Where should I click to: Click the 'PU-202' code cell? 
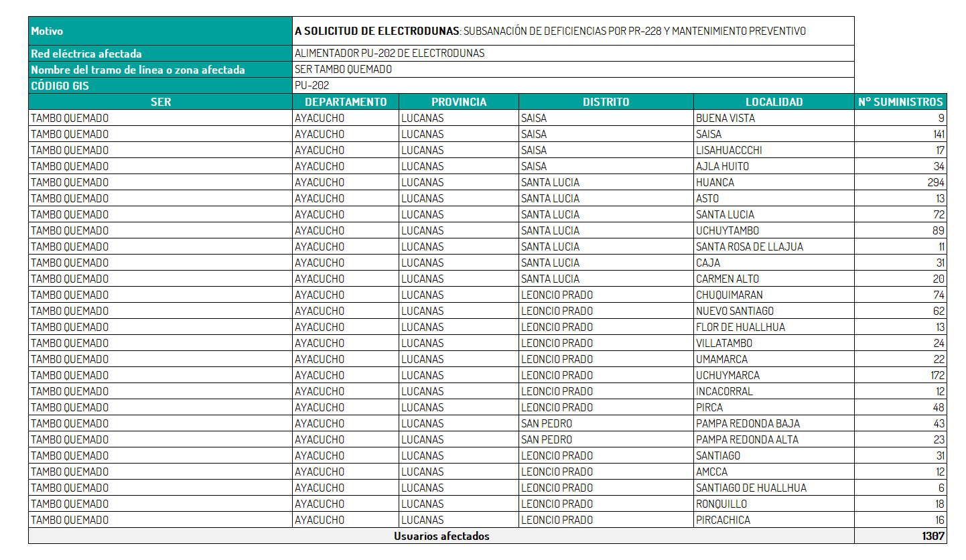coord(573,86)
